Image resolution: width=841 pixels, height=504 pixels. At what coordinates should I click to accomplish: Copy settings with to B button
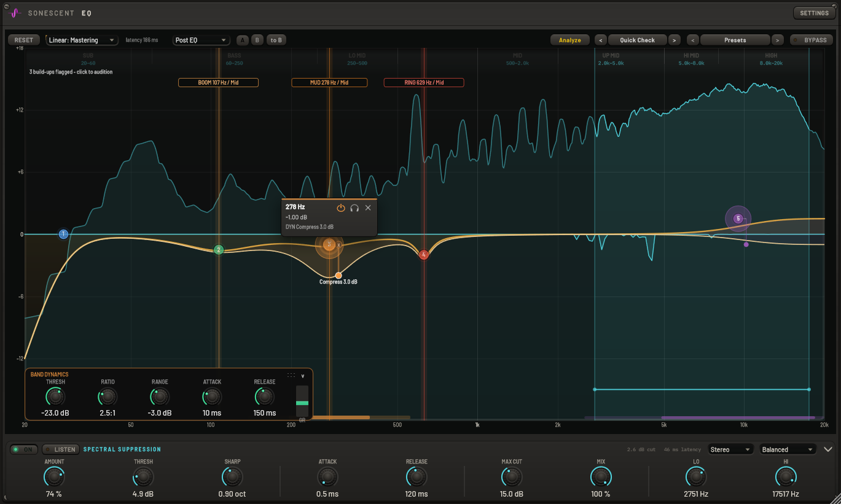click(x=276, y=40)
